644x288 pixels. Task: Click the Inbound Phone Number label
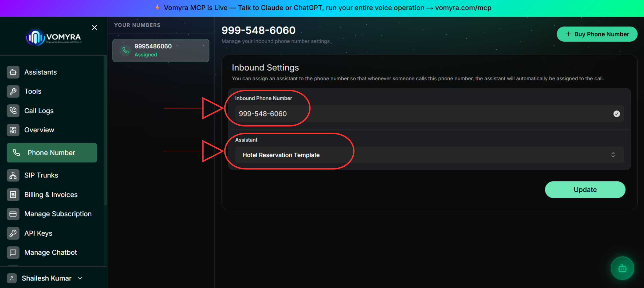(x=264, y=98)
